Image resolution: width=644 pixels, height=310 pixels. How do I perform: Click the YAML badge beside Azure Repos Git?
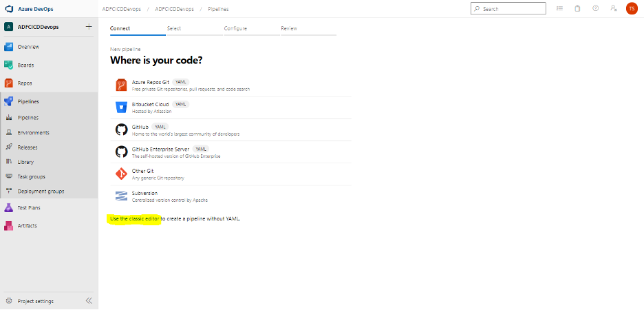point(181,82)
